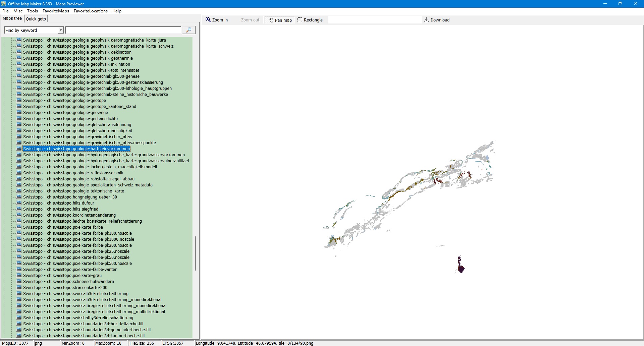This screenshot has height=346, width=644.
Task: Open the File menu
Action: pyautogui.click(x=5, y=11)
